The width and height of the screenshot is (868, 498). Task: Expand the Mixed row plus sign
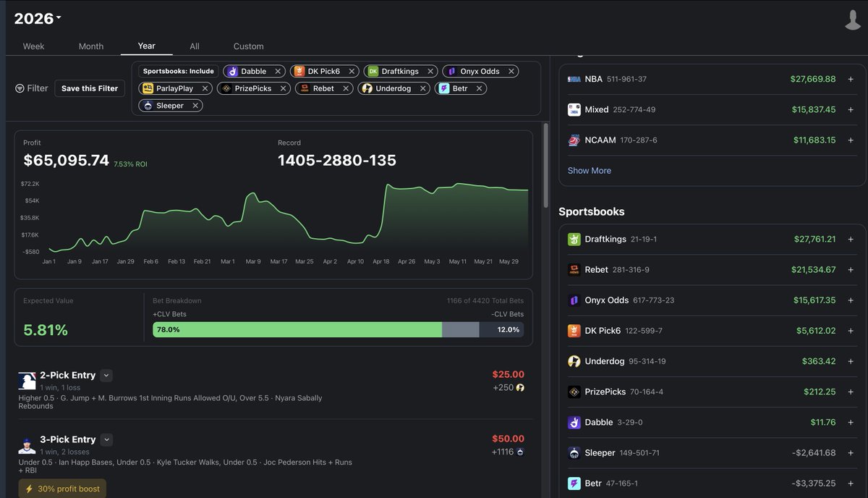point(851,109)
